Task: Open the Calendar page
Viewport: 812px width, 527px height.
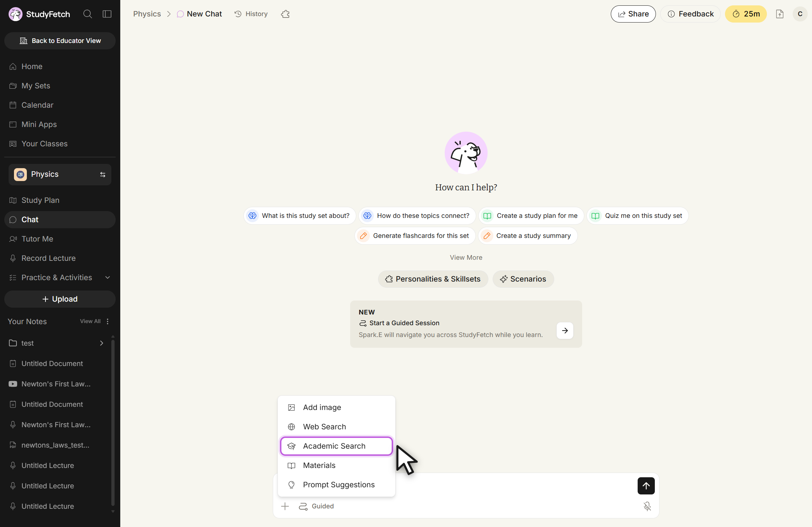Action: (60, 105)
